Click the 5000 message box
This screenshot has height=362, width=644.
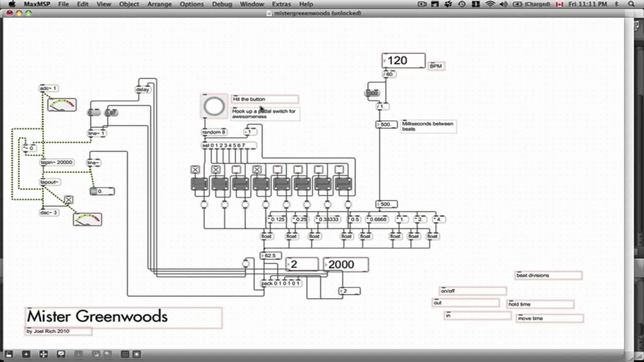pyautogui.click(x=372, y=93)
